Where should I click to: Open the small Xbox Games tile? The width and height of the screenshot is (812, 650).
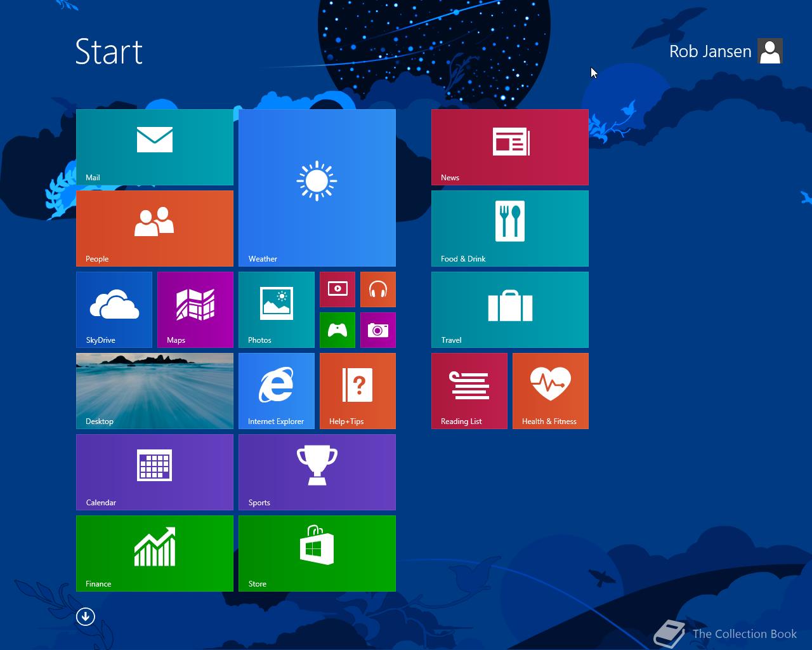click(337, 330)
